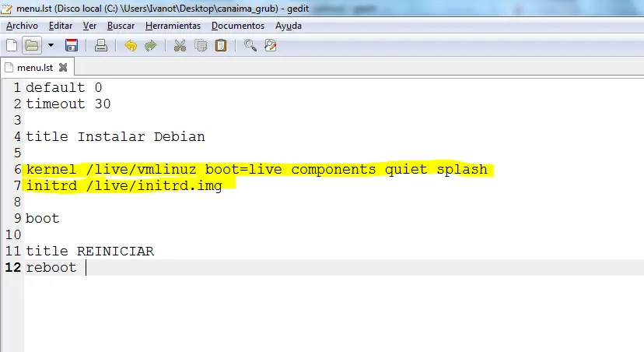Click the 'title REINICIAR' line
Viewport: 644px width, 352px height.
[x=90, y=252]
